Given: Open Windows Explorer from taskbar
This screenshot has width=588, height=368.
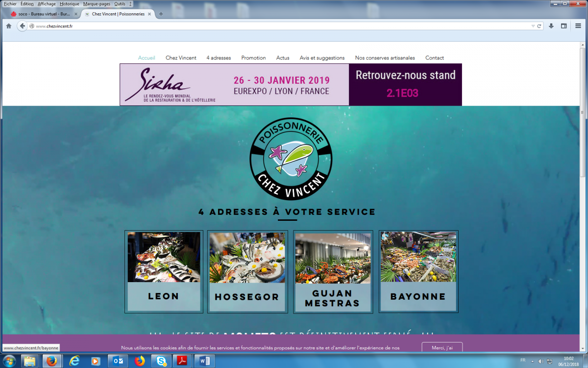Looking at the screenshot, I should 30,361.
